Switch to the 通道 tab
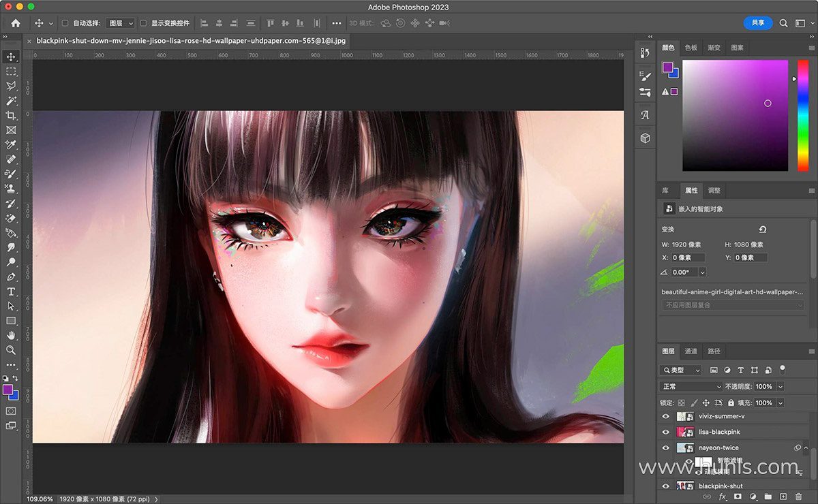The width and height of the screenshot is (818, 504). click(x=691, y=351)
